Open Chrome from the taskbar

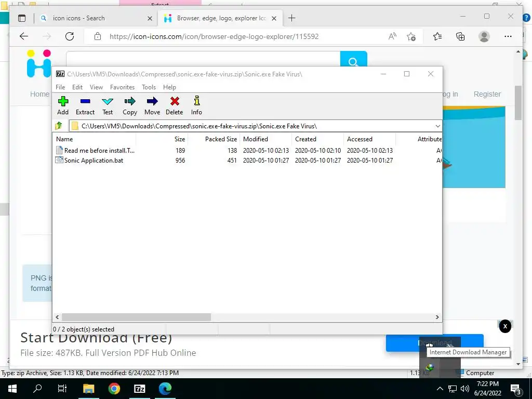pos(114,389)
